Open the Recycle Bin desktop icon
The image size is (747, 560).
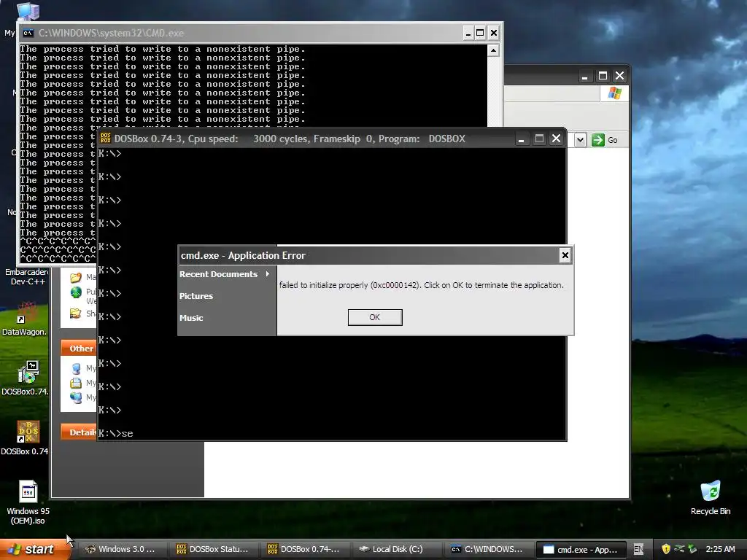(711, 498)
